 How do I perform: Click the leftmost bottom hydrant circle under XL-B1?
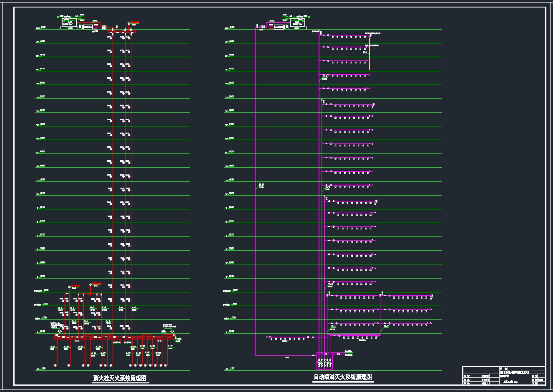[55, 365]
